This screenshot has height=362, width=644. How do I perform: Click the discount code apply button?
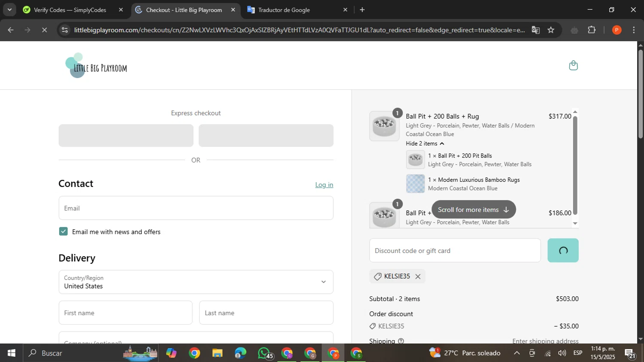tap(563, 250)
